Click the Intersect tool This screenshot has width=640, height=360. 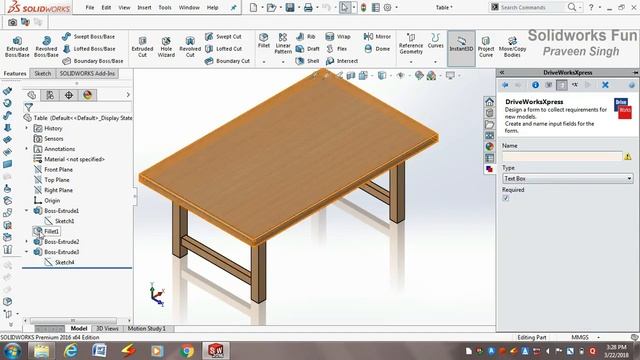342,61
